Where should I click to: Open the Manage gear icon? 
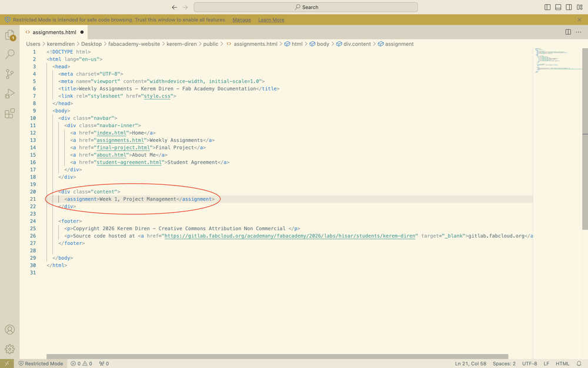tap(10, 349)
